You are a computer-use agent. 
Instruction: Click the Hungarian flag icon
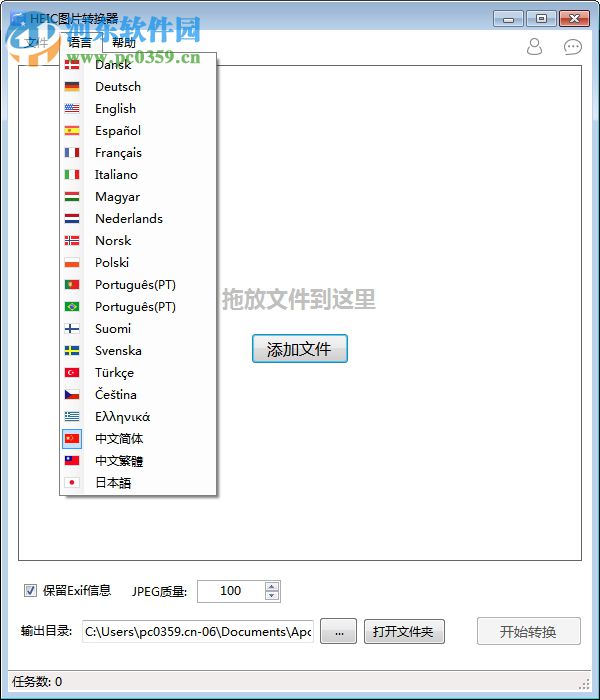[72, 196]
